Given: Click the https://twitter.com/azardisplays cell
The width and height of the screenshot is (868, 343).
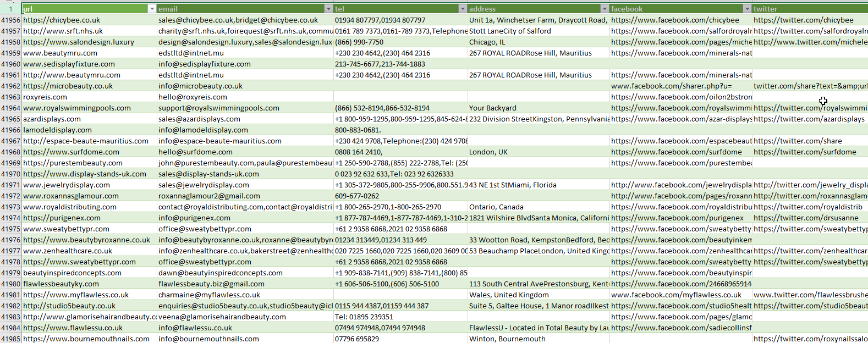Looking at the screenshot, I should 810,119.
